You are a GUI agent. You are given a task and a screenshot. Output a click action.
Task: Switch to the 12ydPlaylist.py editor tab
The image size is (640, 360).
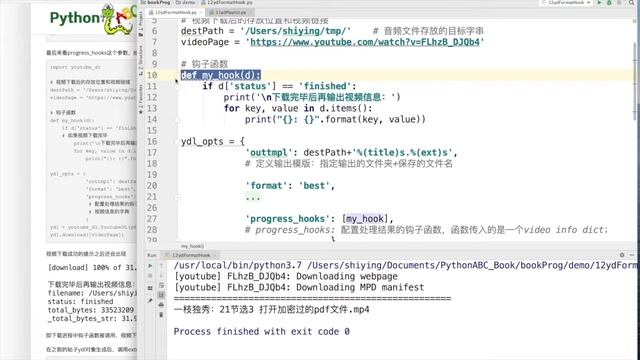click(231, 12)
